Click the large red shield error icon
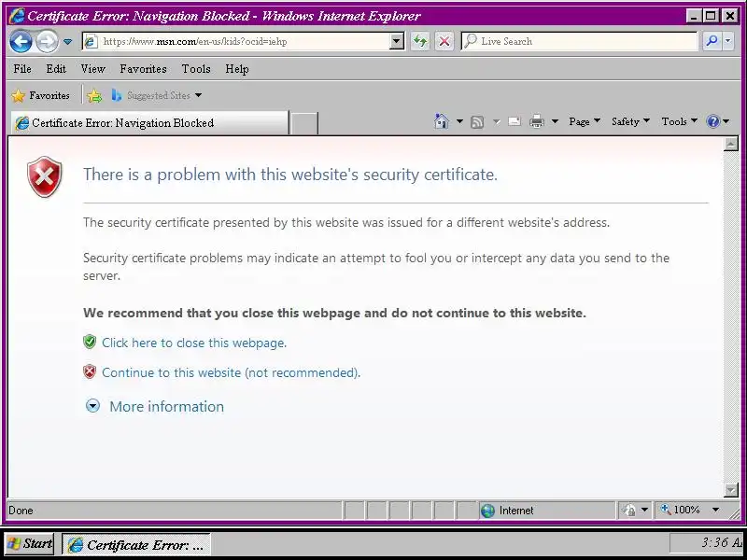Viewport: 747px width, 560px height. coord(44,176)
